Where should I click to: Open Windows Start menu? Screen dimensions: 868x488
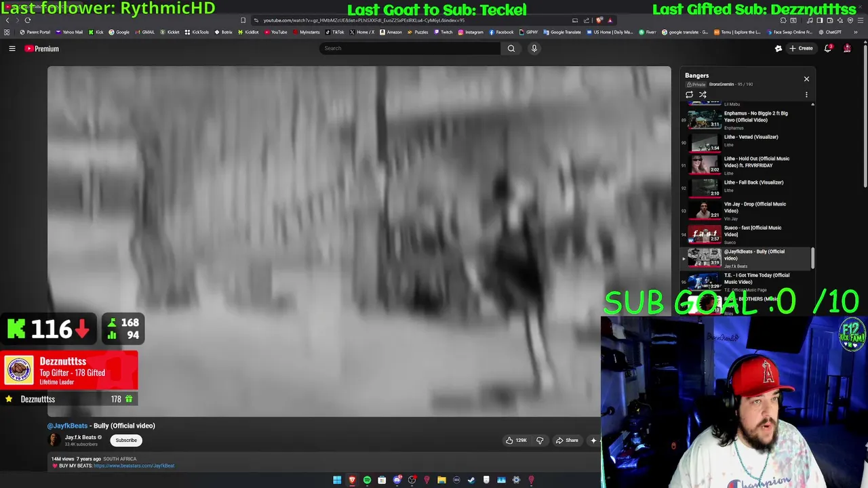[x=337, y=480]
